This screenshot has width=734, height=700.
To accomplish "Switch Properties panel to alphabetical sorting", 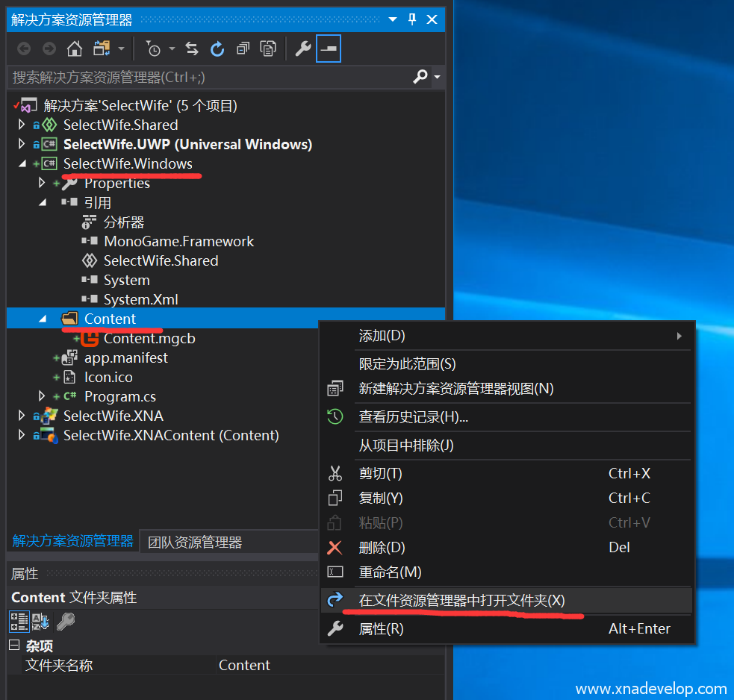I will 40,621.
